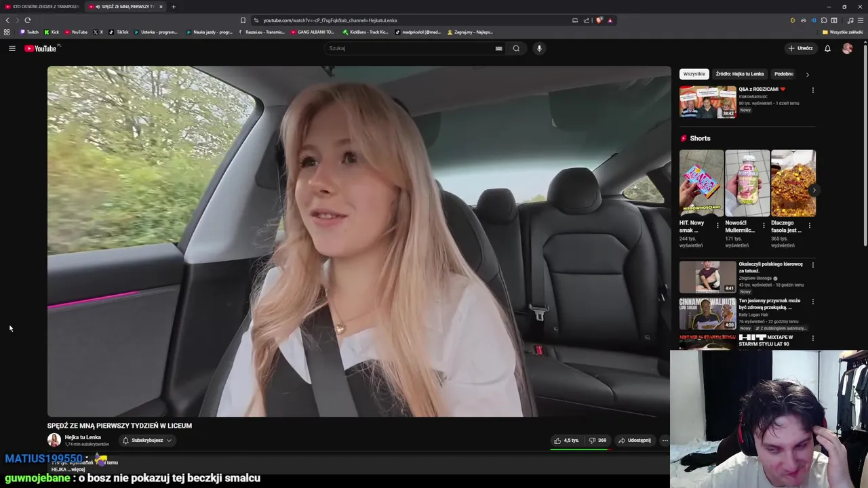Viewport: 868px width, 488px height.
Task: Click the video title SPĘDŹ ZE MNĄ PIERWSZY TYDZIEŃ
Action: pyautogui.click(x=119, y=426)
